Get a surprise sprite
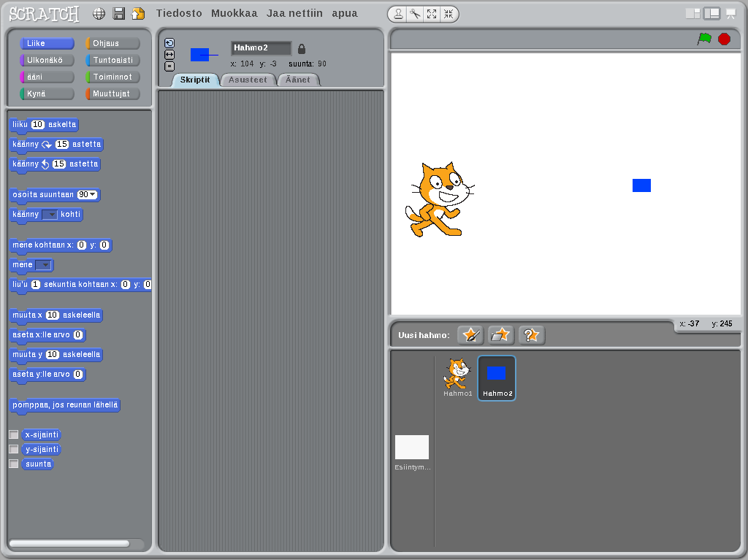748x560 pixels. click(532, 335)
